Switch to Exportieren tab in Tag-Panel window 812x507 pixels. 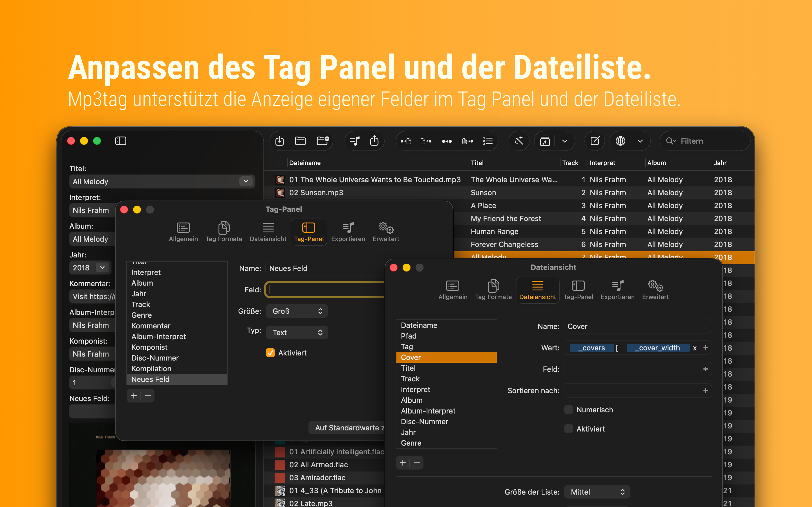click(x=348, y=232)
